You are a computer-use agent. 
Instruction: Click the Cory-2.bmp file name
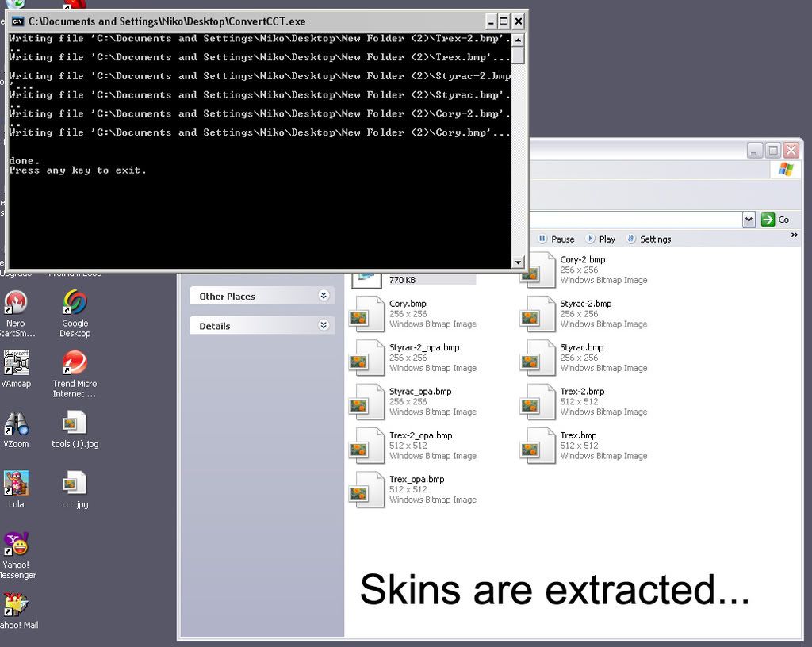tap(583, 259)
